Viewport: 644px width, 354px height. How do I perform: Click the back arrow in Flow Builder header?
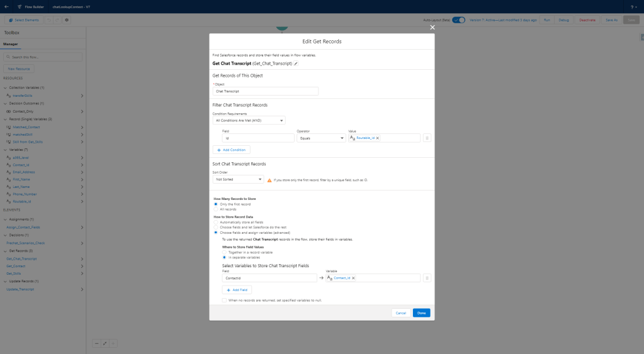pos(6,6)
